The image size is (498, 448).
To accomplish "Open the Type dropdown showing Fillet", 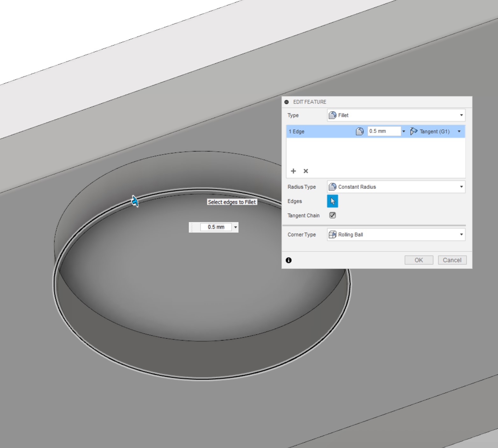I will 396,115.
